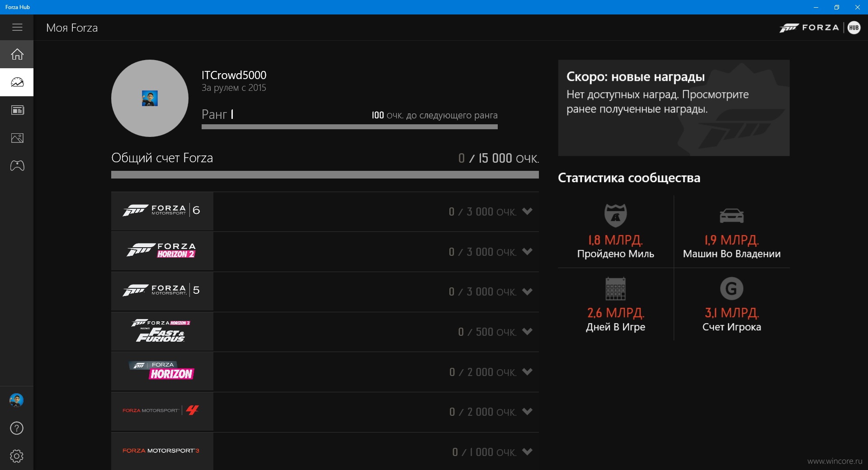Open the Games controller icon in sidebar
Screen dimensions: 868x470
[17, 166]
